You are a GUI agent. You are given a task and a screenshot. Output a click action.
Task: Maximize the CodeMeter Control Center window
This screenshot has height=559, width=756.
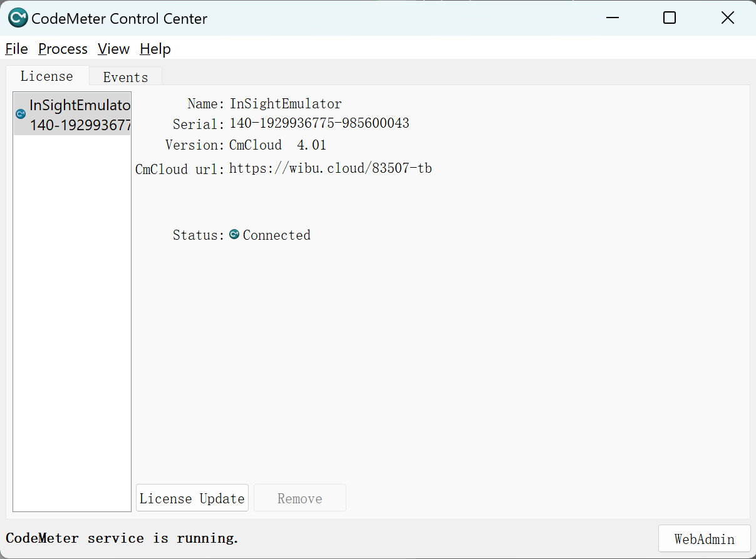coord(670,18)
